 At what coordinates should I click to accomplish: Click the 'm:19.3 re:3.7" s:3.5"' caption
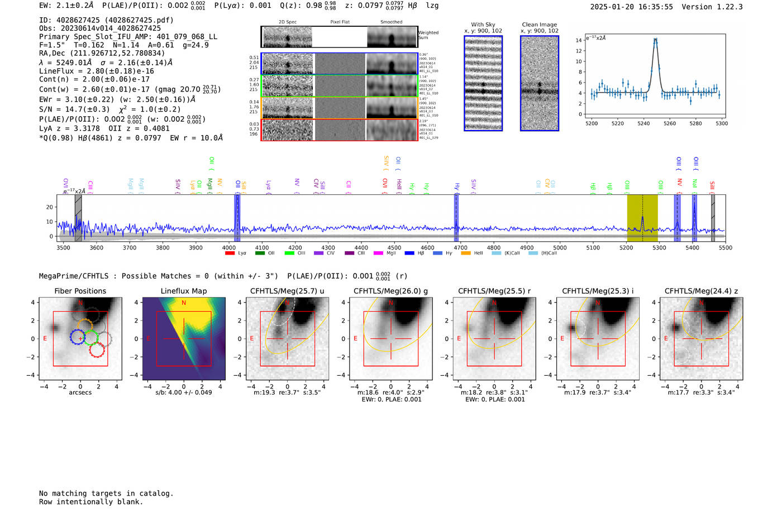pos(287,392)
